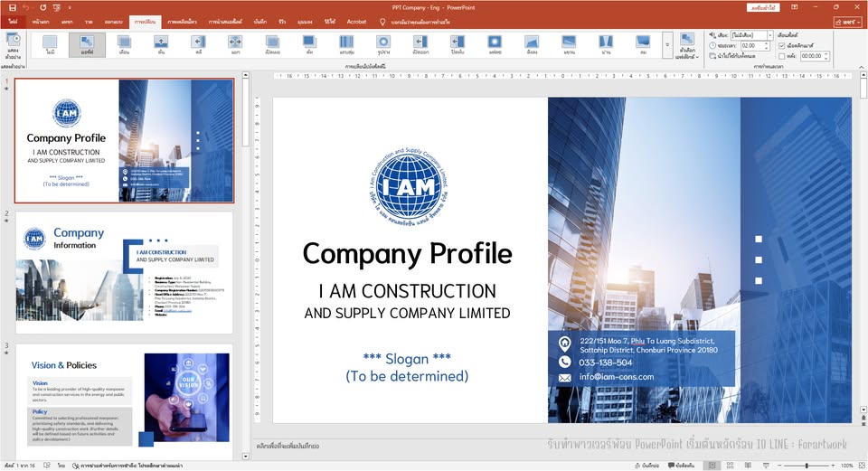Click the sign-in button in title bar
The height and width of the screenshot is (471, 868).
tap(763, 8)
